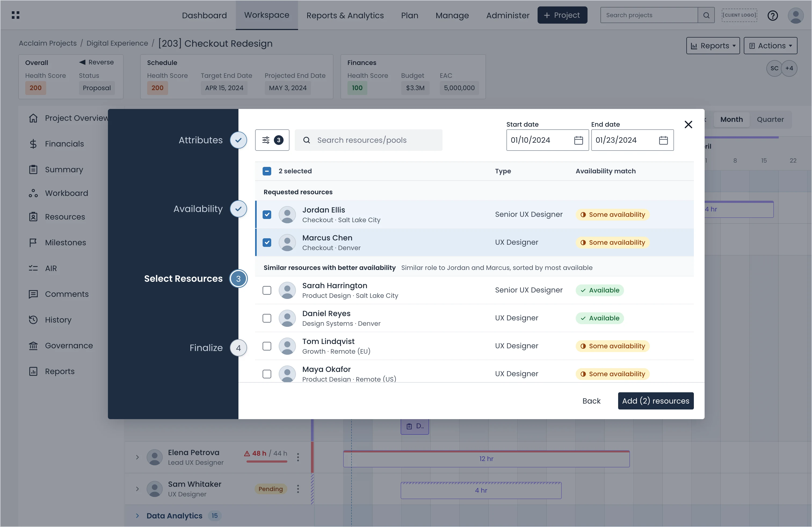Click the Back button

click(591, 401)
